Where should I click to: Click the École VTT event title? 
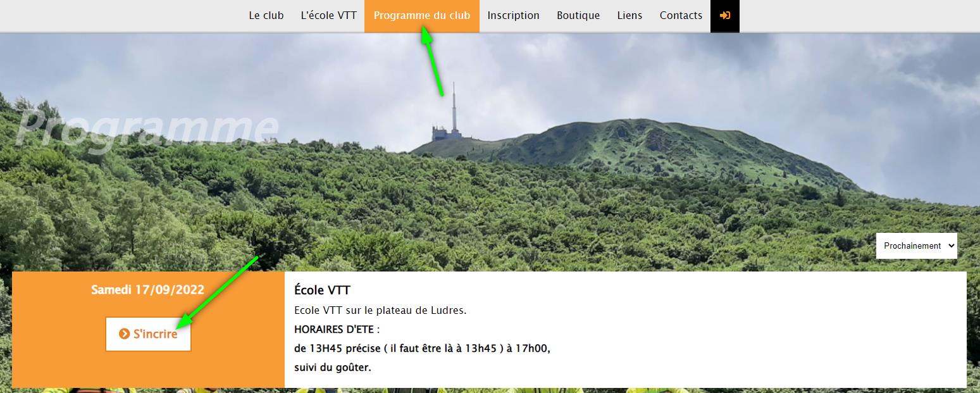tap(322, 290)
